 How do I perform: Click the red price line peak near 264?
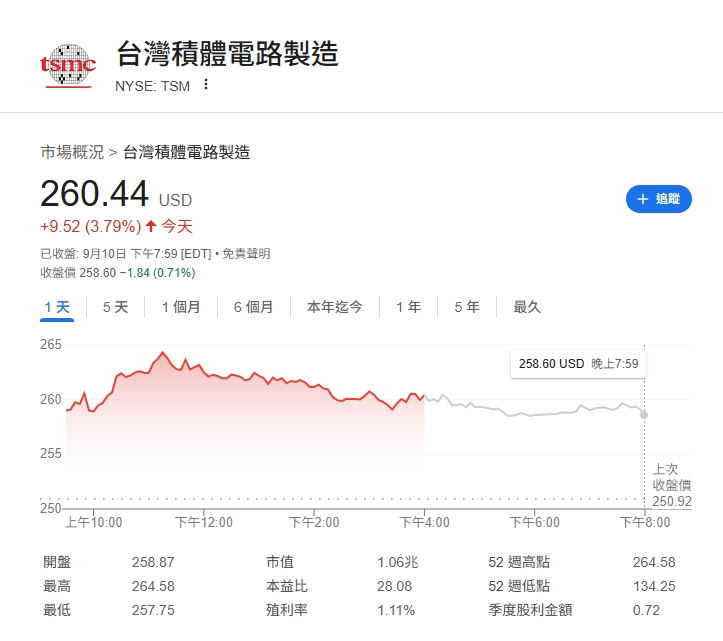[x=163, y=353]
